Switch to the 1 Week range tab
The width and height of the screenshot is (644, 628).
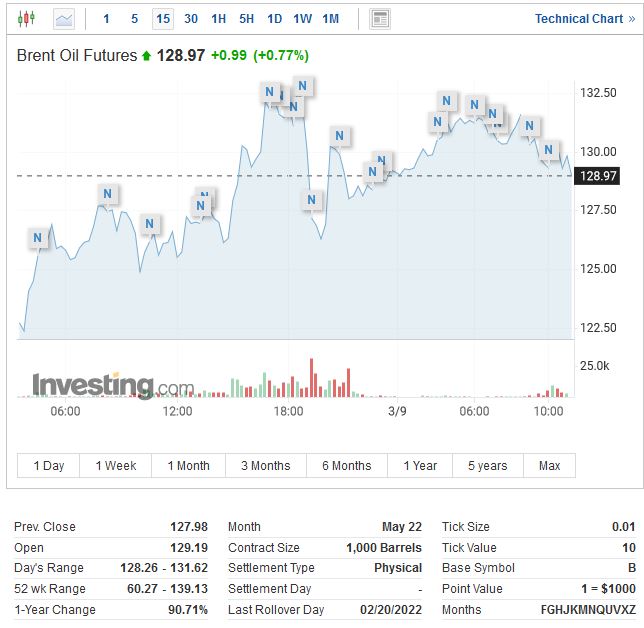coord(116,465)
